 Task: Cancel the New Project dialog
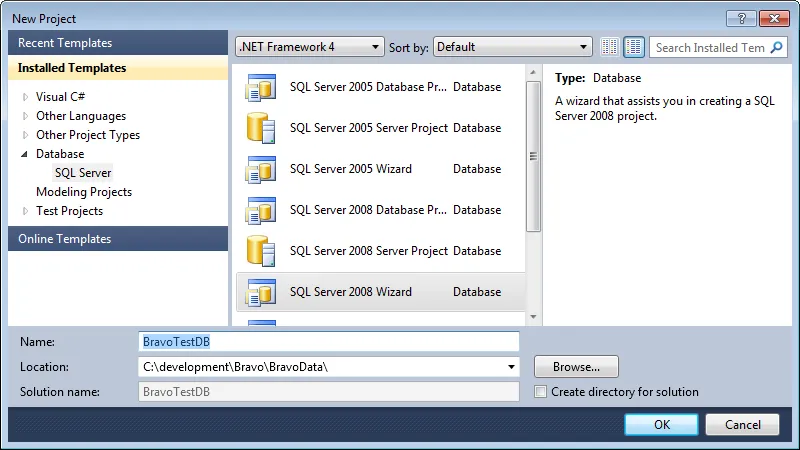tap(742, 424)
